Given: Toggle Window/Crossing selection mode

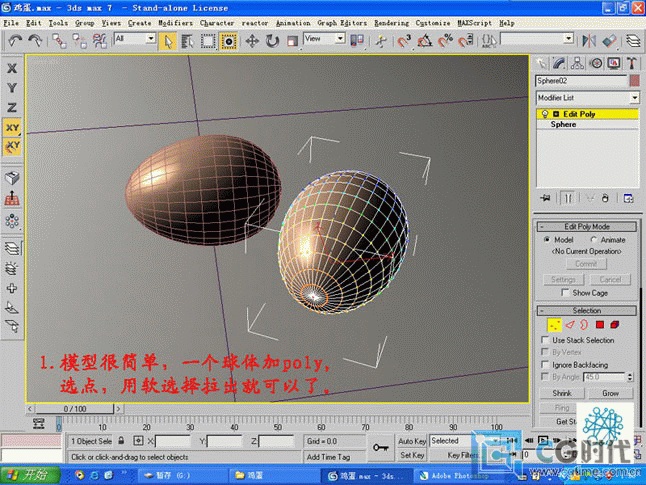Looking at the screenshot, I should 229,41.
